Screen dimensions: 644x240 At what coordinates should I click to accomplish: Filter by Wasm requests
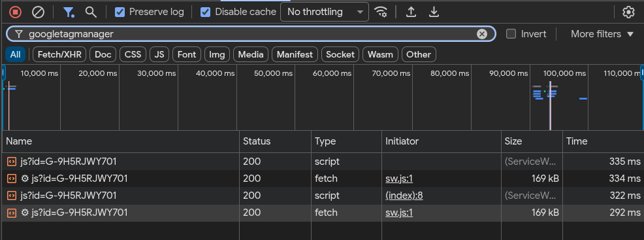coord(380,54)
